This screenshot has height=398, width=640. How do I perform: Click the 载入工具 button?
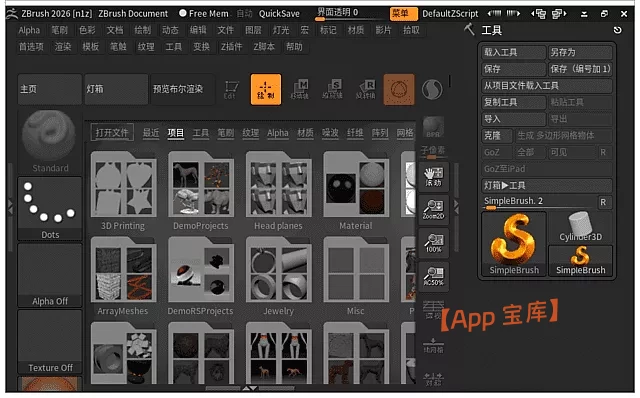(x=513, y=52)
